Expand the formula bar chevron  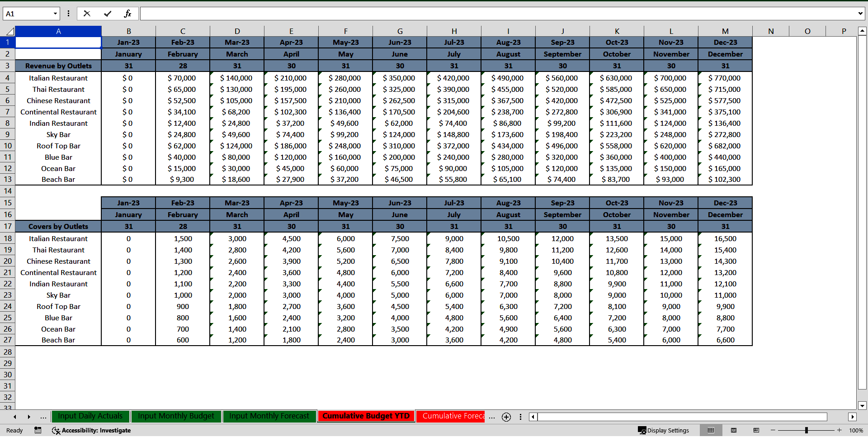860,14
